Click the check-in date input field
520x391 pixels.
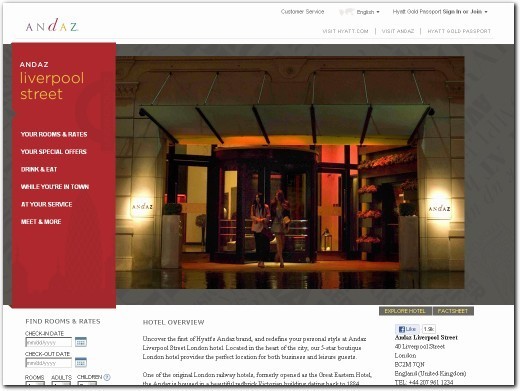click(x=49, y=342)
